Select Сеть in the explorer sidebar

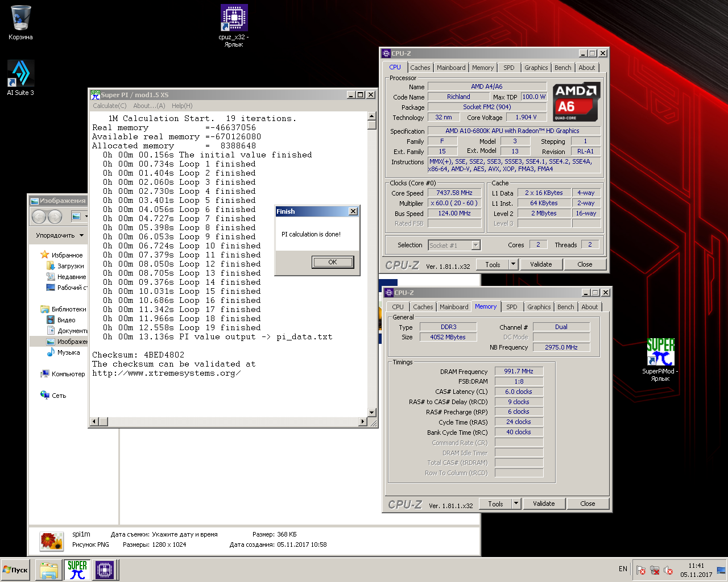click(x=53, y=396)
